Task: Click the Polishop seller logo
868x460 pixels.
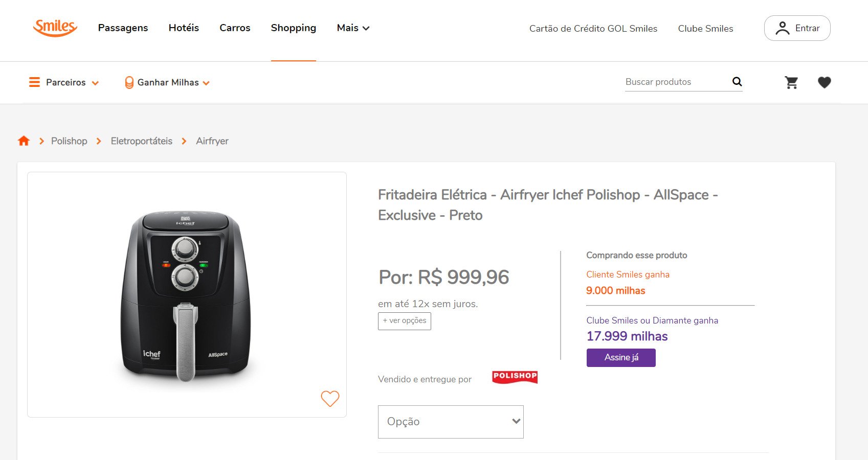Action: [x=515, y=377]
